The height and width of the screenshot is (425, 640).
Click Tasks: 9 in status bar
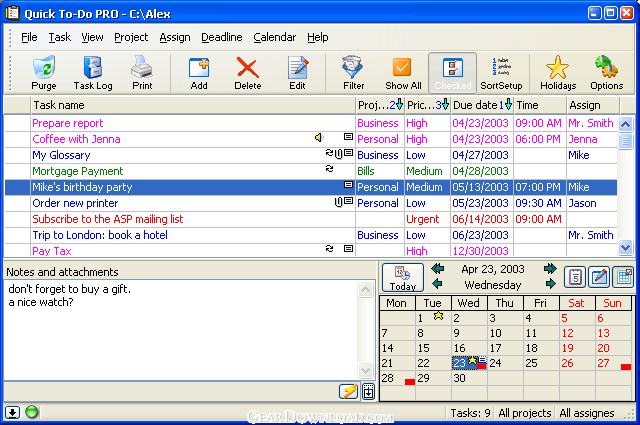(x=470, y=413)
